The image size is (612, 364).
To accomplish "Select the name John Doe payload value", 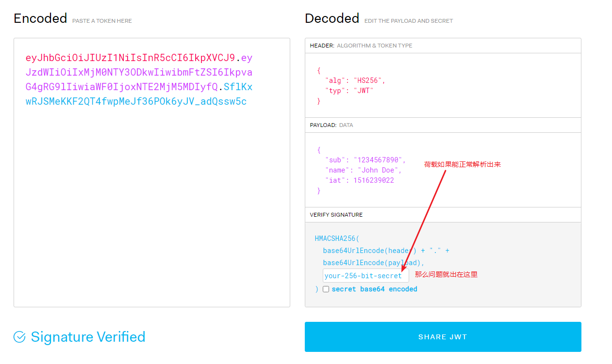I will point(378,170).
